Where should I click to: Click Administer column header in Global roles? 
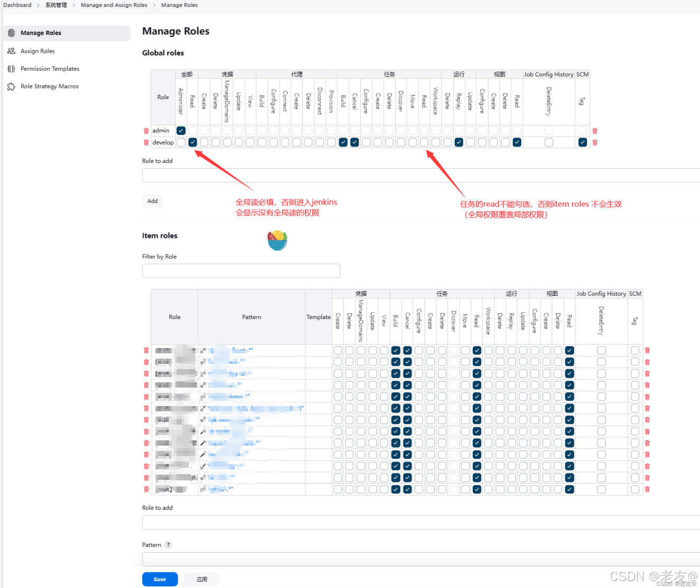[x=181, y=101]
